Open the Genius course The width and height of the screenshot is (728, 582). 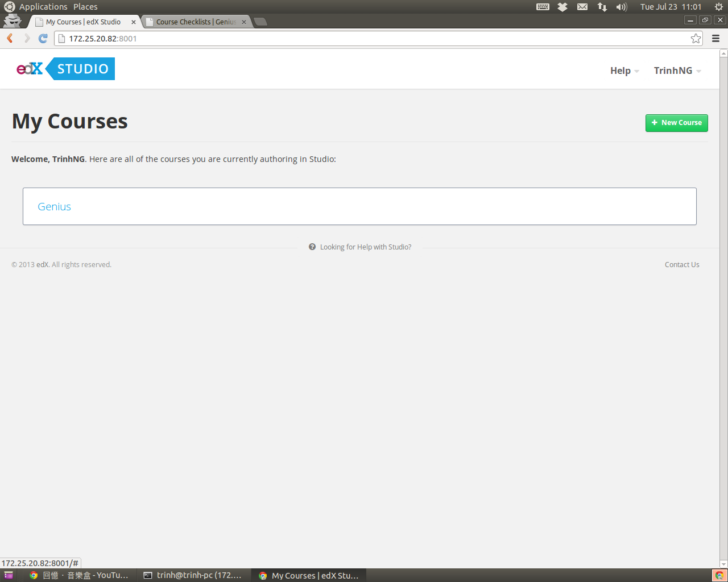click(x=54, y=206)
